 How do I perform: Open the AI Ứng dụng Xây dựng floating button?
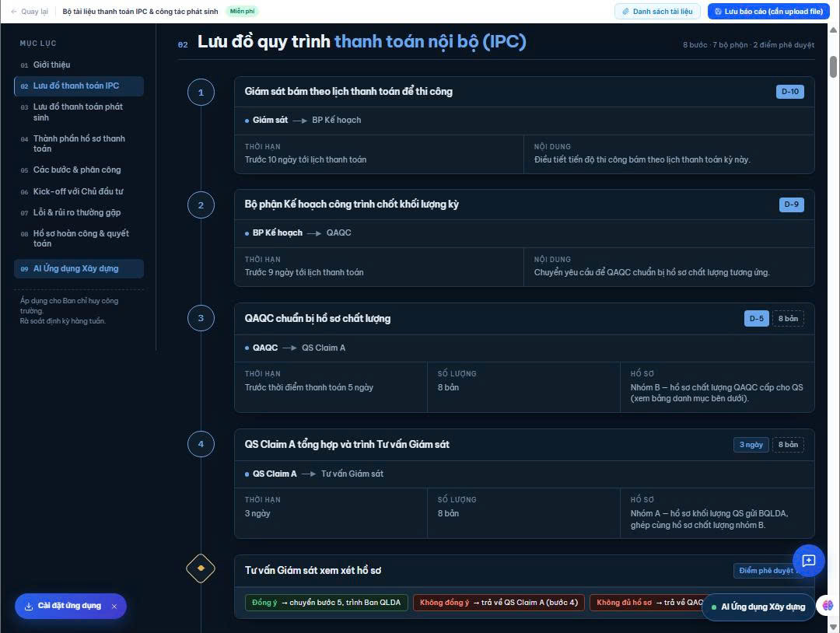point(758,607)
